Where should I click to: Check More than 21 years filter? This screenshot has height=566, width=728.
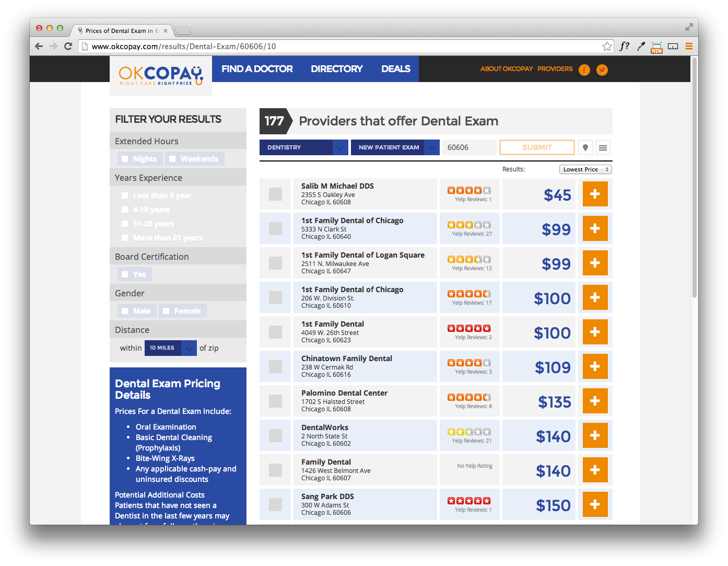125,238
